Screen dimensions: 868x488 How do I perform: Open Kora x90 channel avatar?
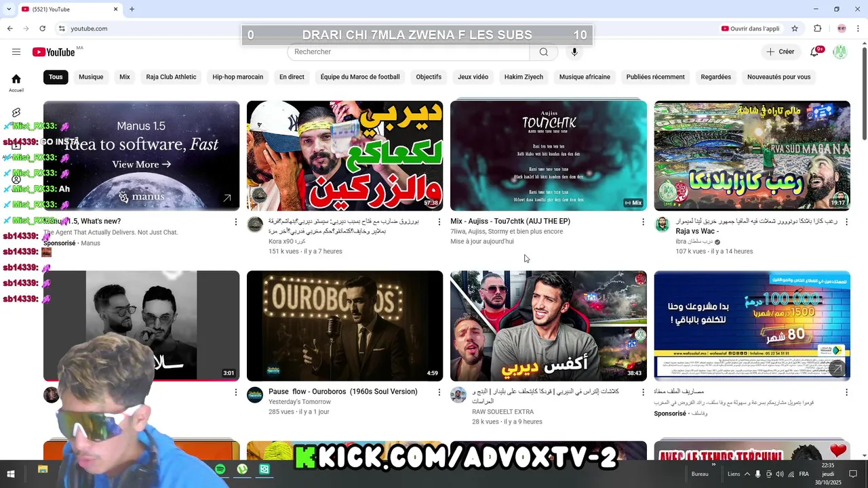click(x=255, y=225)
